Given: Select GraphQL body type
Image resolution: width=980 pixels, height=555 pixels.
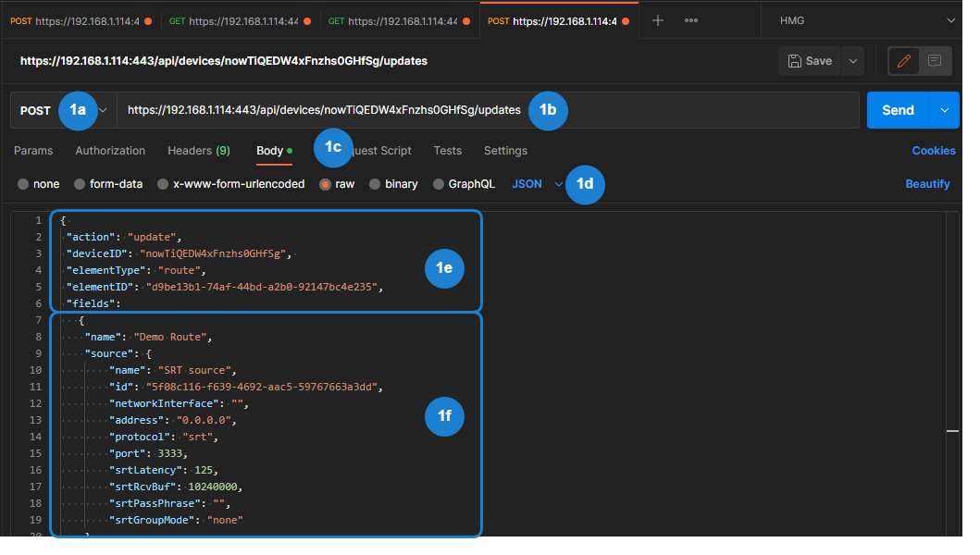Looking at the screenshot, I should pos(440,184).
